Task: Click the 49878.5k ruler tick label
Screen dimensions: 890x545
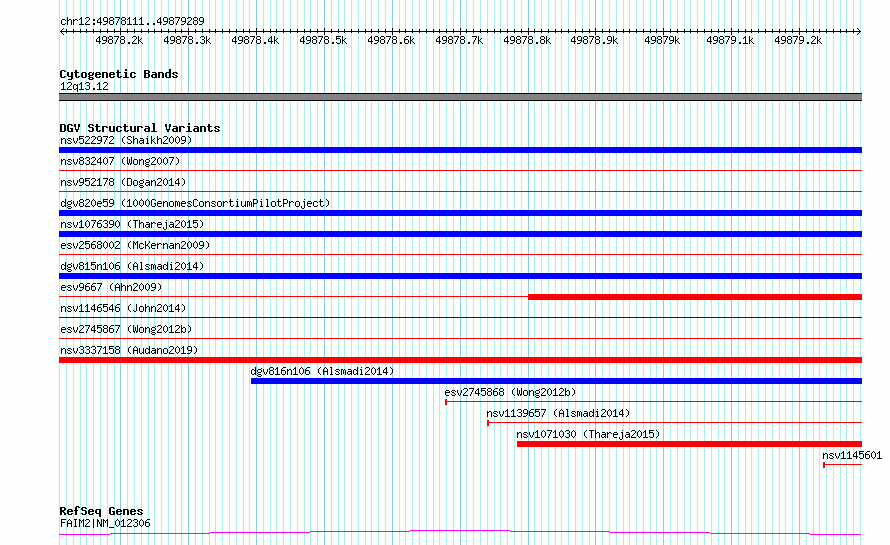Action: pos(323,40)
